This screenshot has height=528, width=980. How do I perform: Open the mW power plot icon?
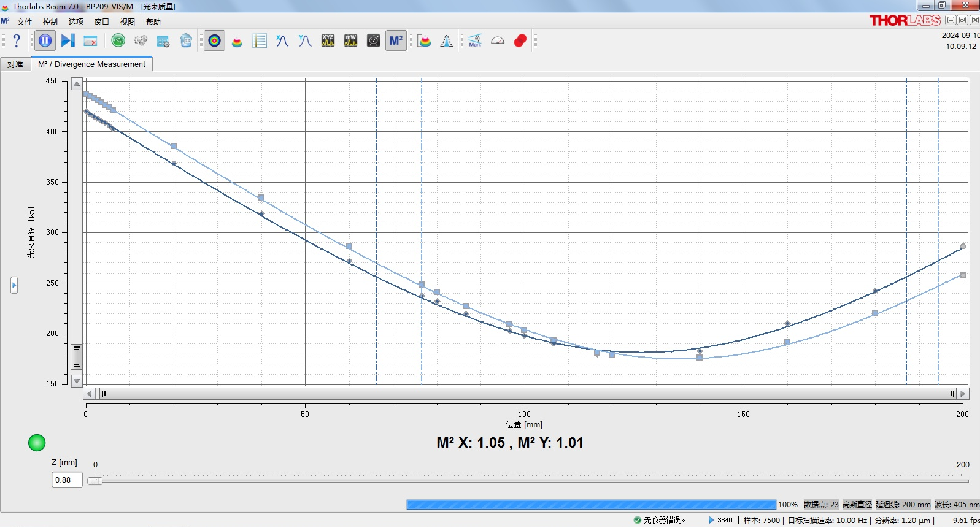(350, 41)
